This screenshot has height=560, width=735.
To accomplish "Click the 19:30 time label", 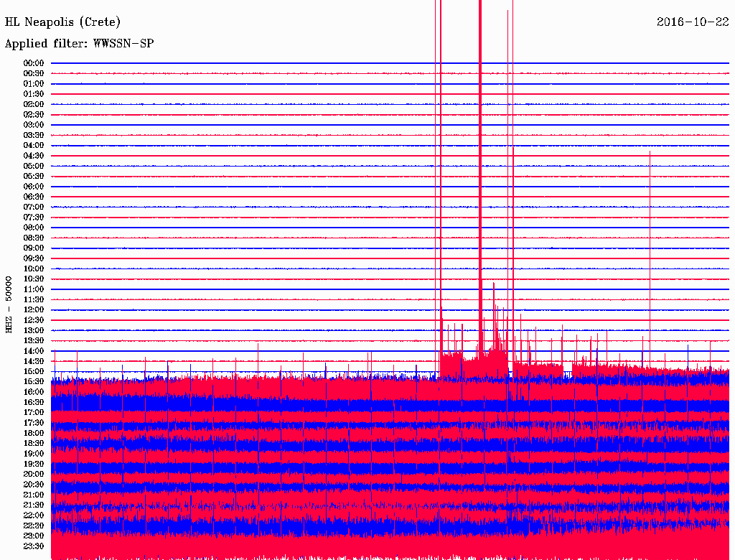I will pos(34,464).
